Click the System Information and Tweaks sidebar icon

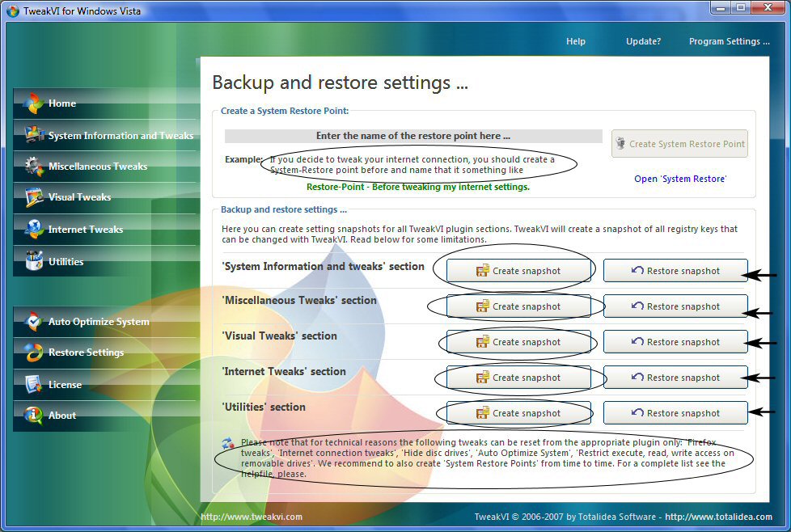[35, 134]
